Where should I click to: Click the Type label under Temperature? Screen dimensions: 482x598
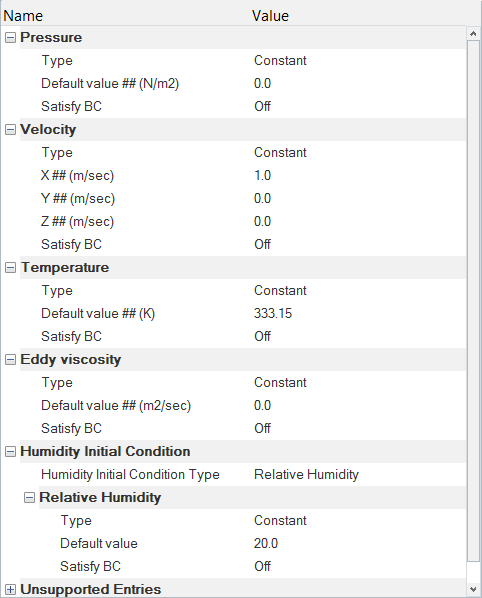[x=57, y=291]
